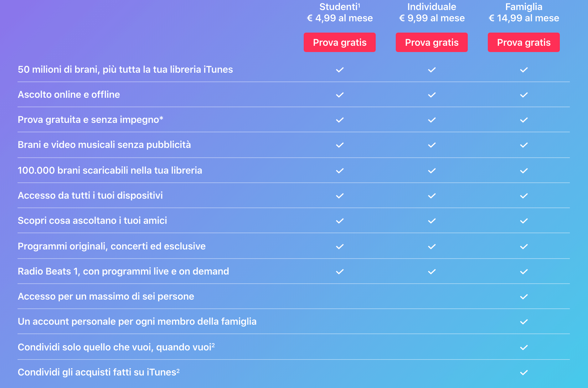Image resolution: width=588 pixels, height=388 pixels.
Task: Click Prova gratis under Famiglia plan
Action: (x=524, y=42)
